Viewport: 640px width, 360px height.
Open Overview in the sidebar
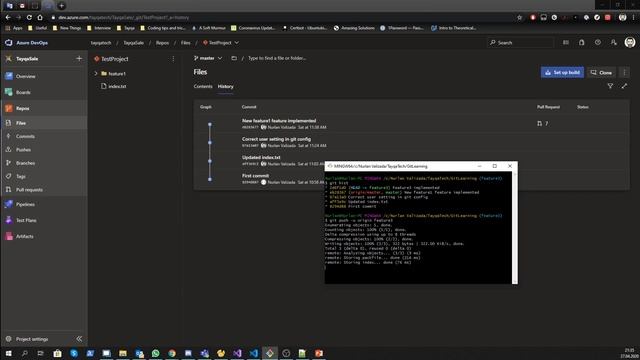pyautogui.click(x=25, y=76)
